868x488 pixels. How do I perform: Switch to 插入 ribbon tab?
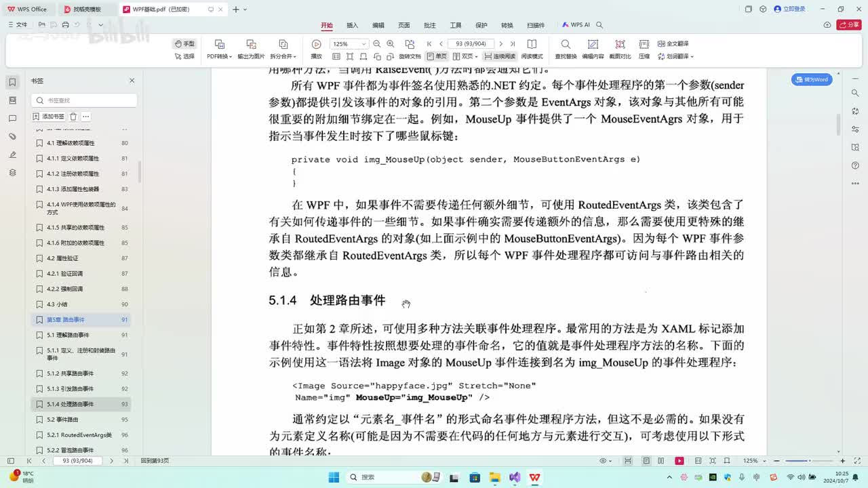353,25
